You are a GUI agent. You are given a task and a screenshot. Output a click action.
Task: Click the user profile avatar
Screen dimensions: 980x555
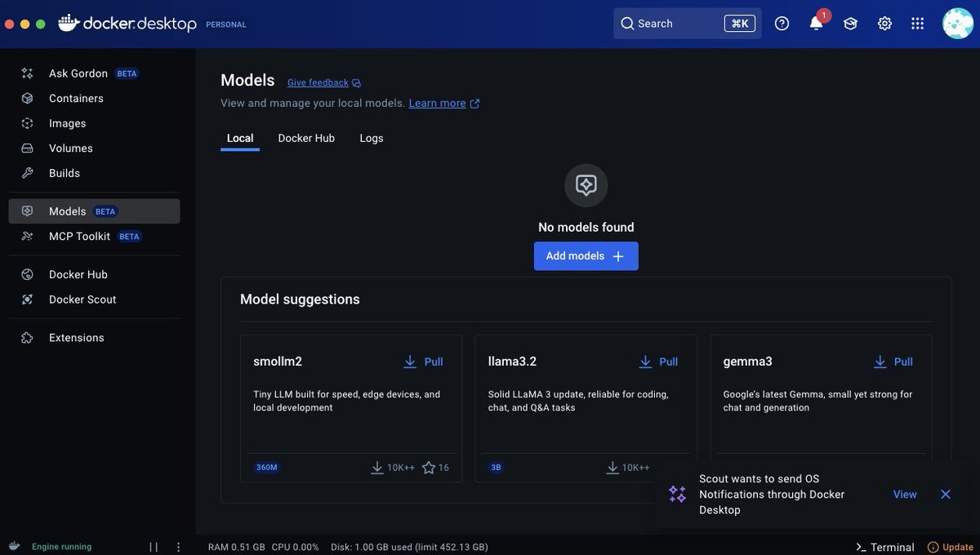point(957,24)
